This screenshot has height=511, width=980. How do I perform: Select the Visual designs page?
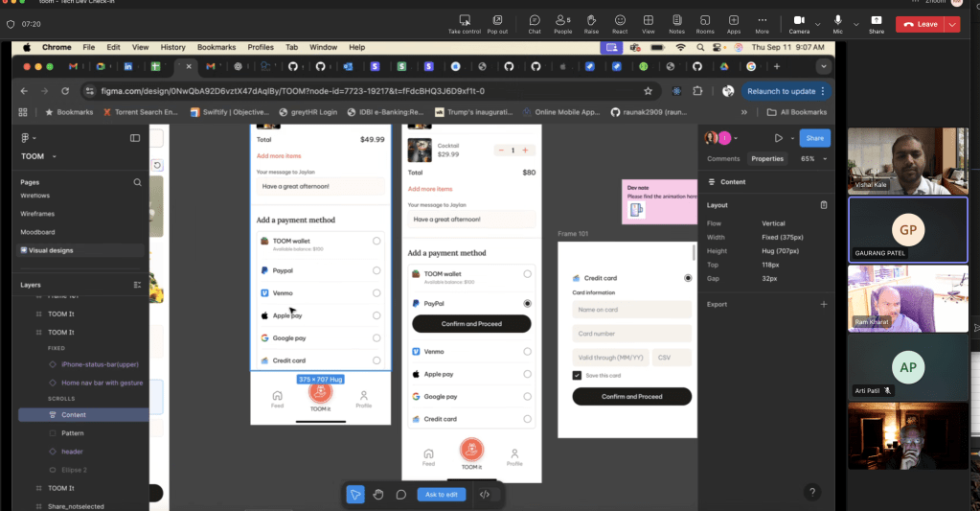(51, 250)
